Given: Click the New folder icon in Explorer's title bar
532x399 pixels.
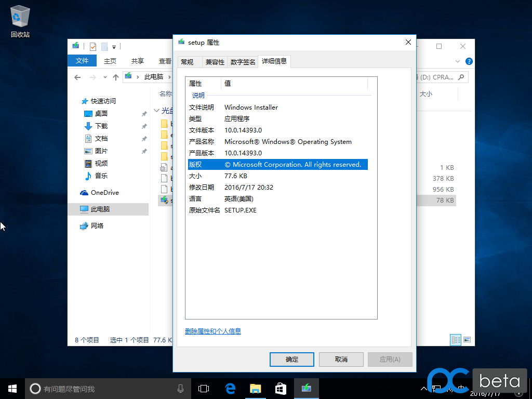Looking at the screenshot, I should click(x=105, y=46).
